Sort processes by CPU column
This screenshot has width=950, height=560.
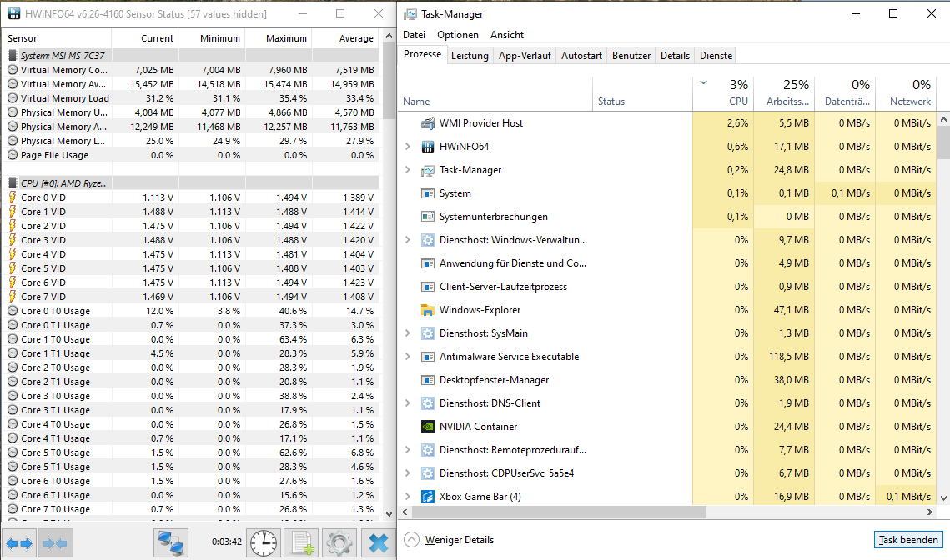(723, 93)
